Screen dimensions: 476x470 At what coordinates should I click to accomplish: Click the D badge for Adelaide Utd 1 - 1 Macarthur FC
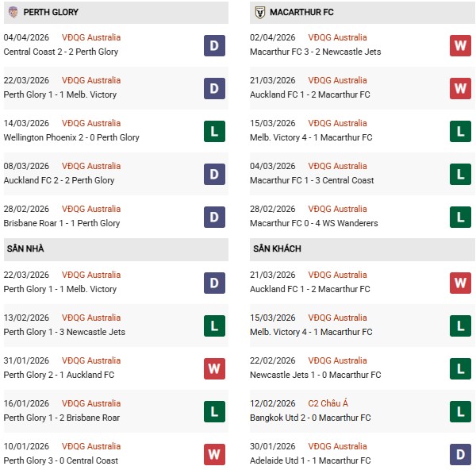coord(460,454)
